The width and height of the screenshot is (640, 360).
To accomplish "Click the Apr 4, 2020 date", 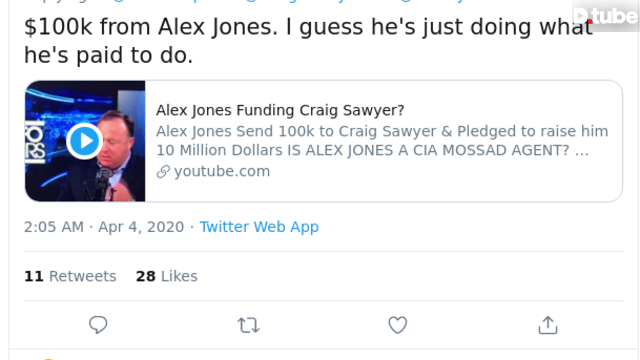I will pos(141,227).
